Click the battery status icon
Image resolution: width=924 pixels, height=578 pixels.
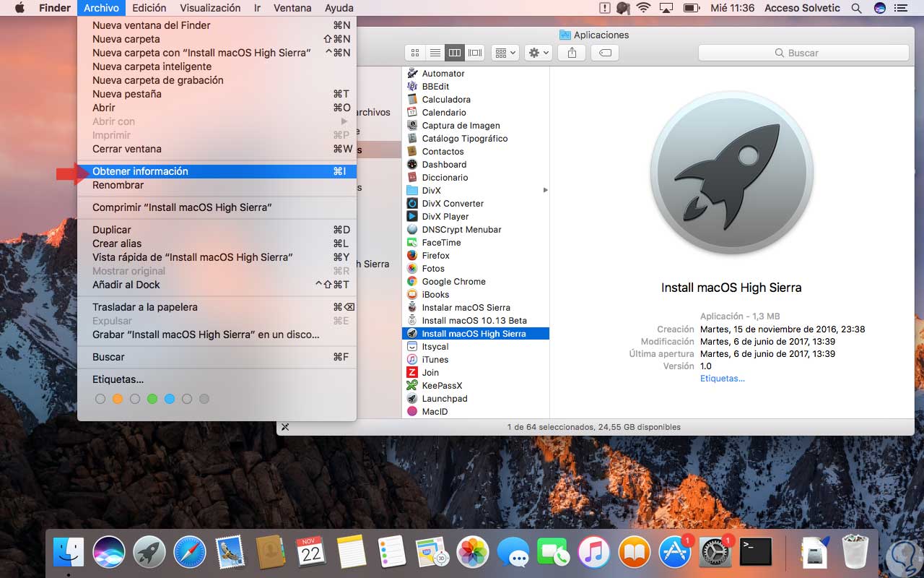[692, 8]
